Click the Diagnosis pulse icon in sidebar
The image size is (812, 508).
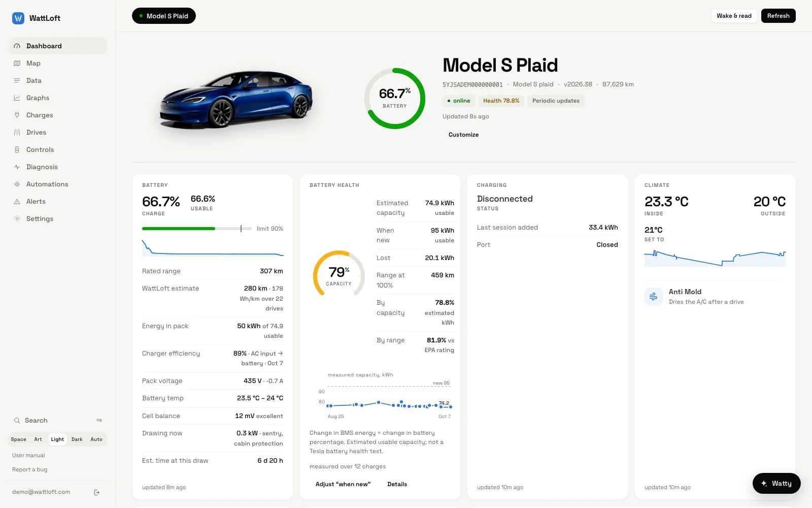pos(17,167)
